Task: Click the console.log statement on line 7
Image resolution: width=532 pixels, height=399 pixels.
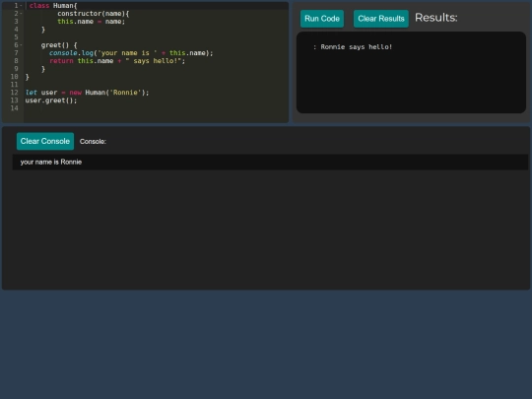Action: (x=131, y=53)
